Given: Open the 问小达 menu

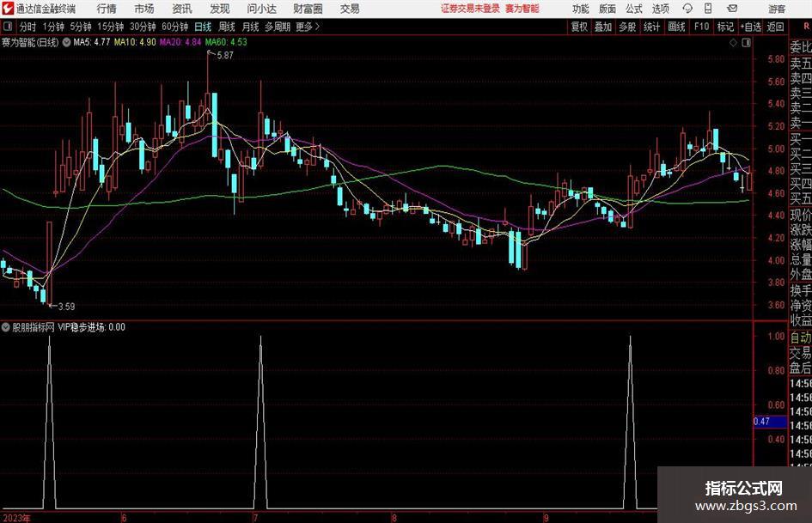Looking at the screenshot, I should 261,9.
